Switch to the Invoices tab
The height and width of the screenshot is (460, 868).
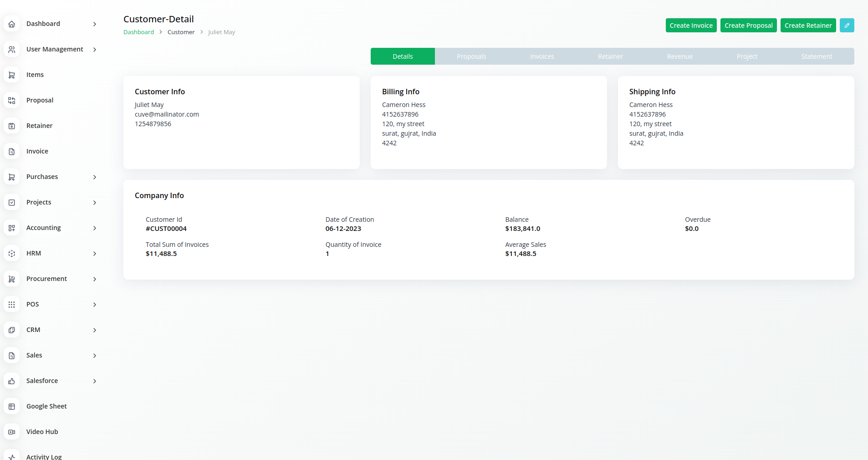tap(541, 56)
